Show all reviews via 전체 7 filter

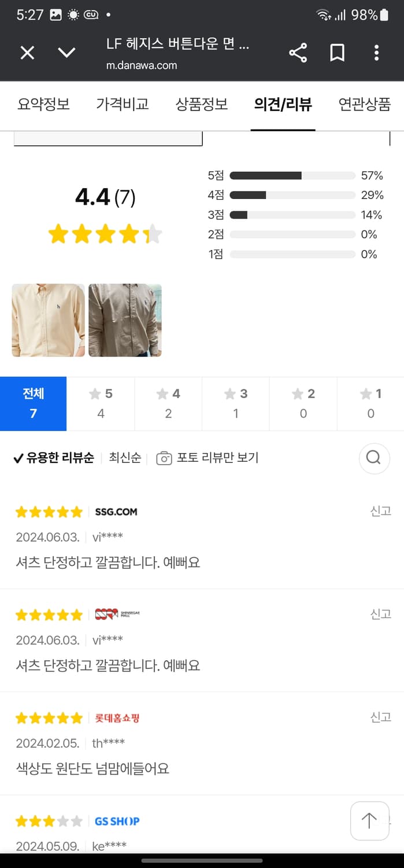[33, 403]
